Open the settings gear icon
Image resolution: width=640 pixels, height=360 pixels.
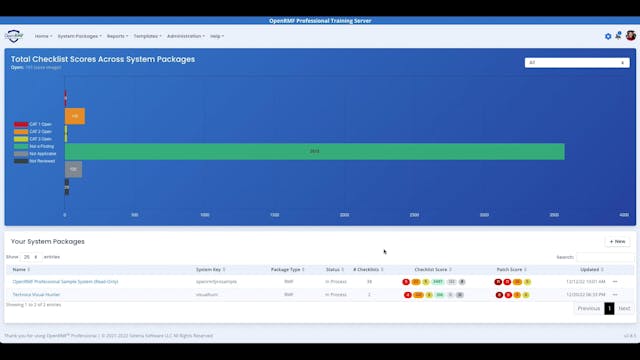click(x=608, y=36)
